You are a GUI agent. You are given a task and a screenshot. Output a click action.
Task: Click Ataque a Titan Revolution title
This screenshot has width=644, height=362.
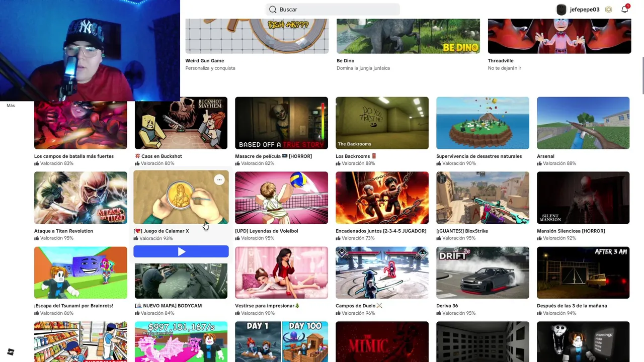63,231
